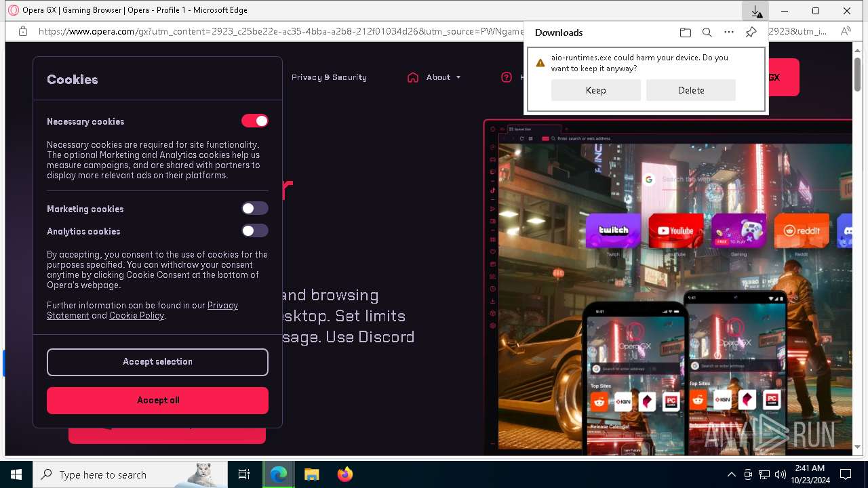868x488 pixels.
Task: Click the Cookies dialog heading
Action: (73, 79)
